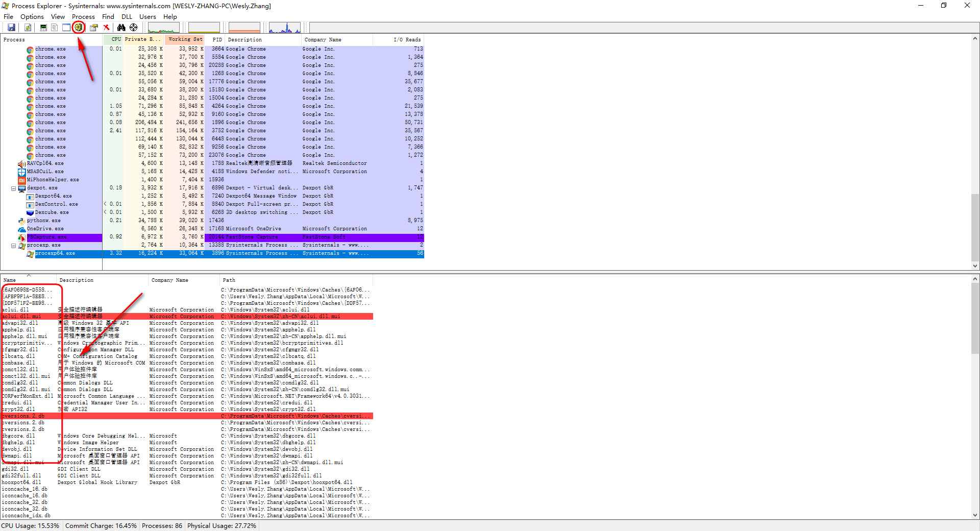980x531 pixels.
Task: Click the binoculars Find handle icon
Action: click(x=121, y=28)
